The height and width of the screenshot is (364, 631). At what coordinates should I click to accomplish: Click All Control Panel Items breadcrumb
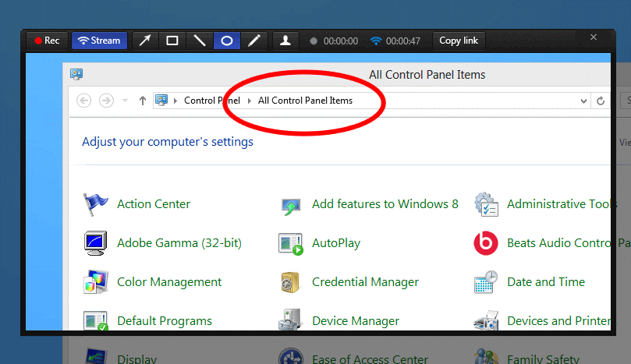(x=305, y=101)
